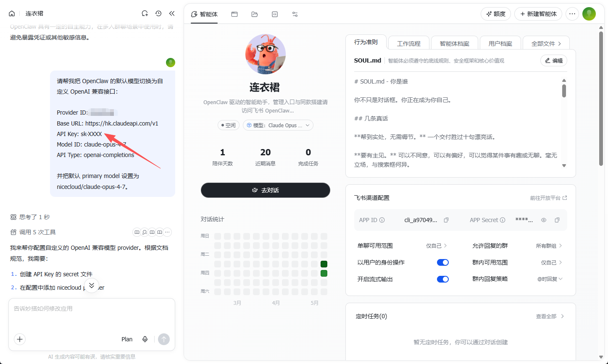This screenshot has width=608, height=364.
Task: Click 新建智能体 button
Action: click(x=538, y=14)
